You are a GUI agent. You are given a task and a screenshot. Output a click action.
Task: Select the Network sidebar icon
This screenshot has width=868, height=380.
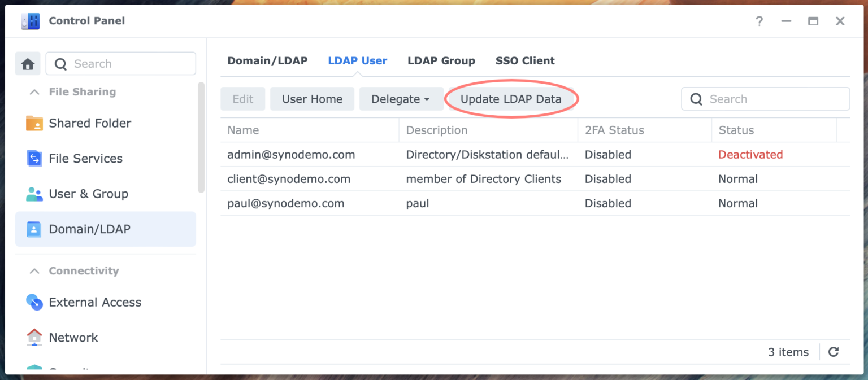[x=35, y=337]
